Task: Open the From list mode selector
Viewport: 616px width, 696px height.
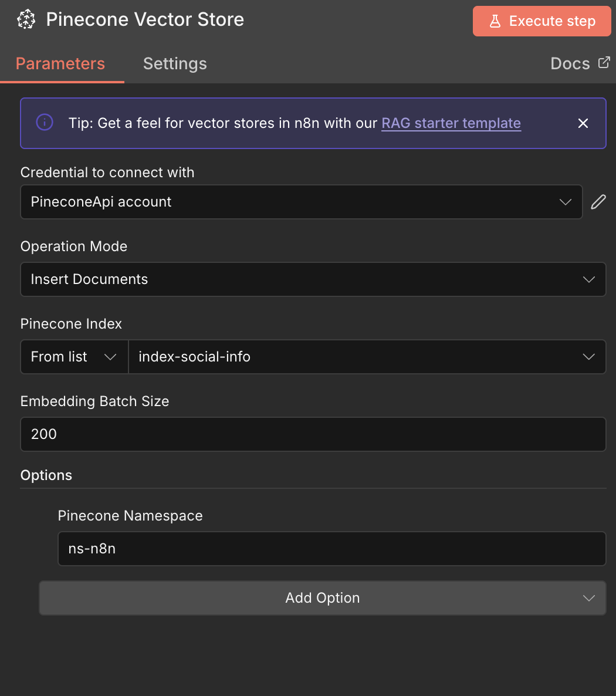Action: tap(74, 356)
